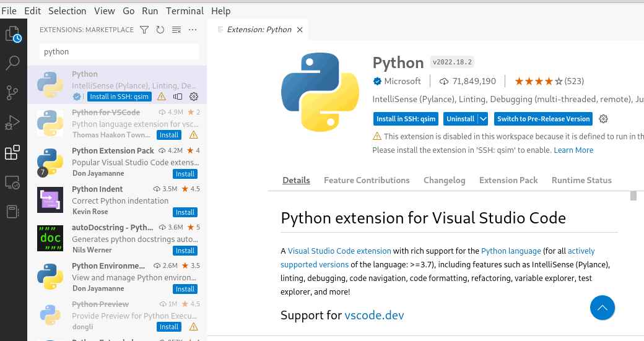Viewport: 644px width, 341px height.
Task: Install Python Indent extension
Action: (185, 212)
